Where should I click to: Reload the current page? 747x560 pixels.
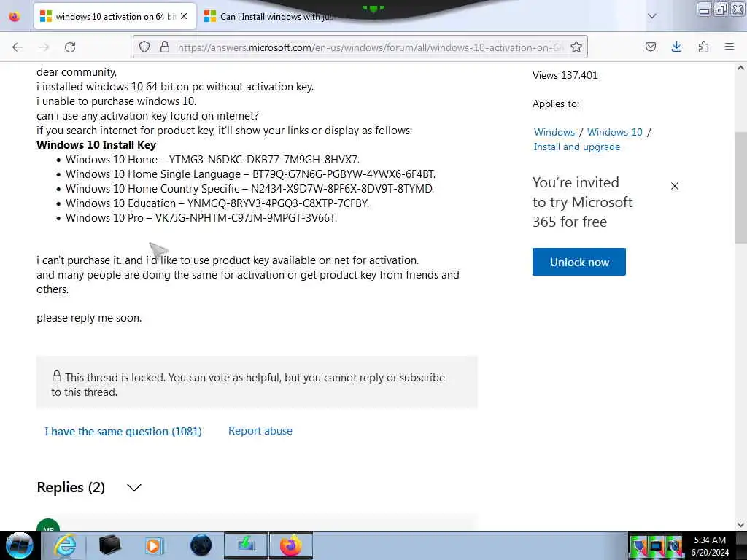(x=70, y=47)
